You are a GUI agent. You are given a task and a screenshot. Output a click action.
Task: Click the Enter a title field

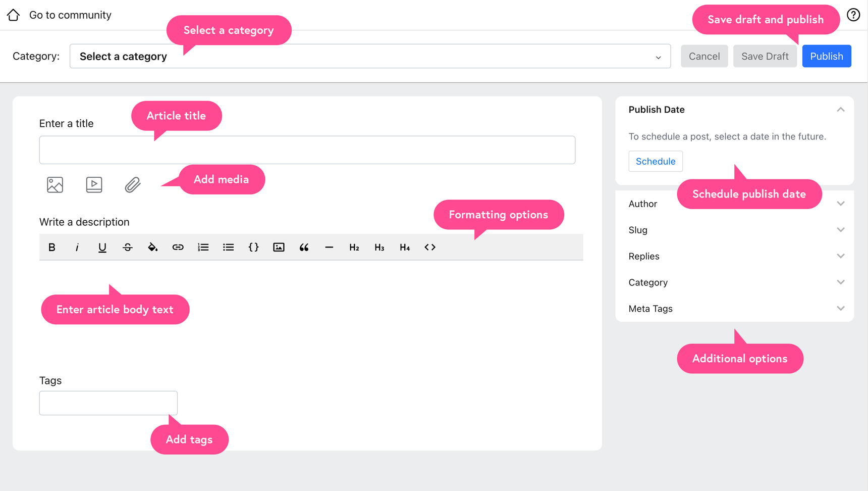(x=307, y=150)
